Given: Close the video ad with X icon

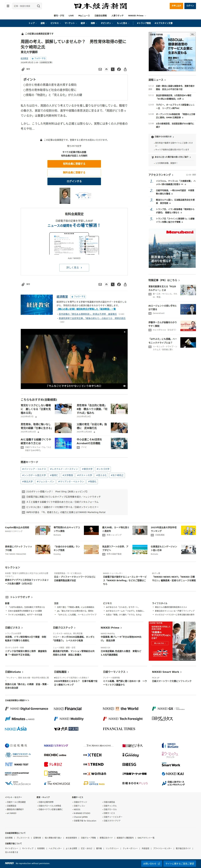Looking at the screenshot, I should [125, 332].
